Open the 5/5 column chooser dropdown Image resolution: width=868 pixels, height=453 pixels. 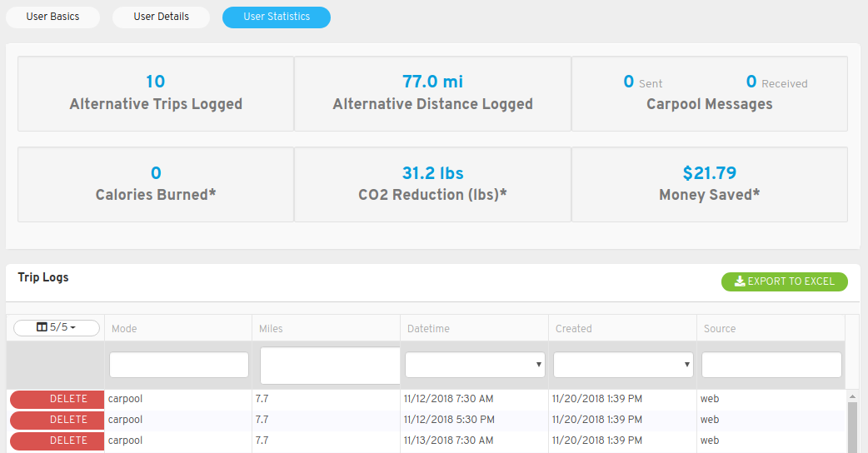(57, 327)
